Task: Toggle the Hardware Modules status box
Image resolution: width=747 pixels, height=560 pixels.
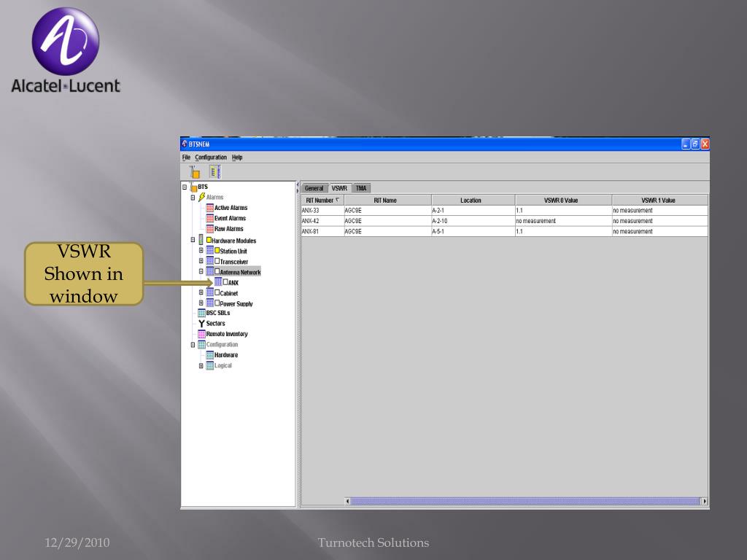Action: [x=209, y=240]
